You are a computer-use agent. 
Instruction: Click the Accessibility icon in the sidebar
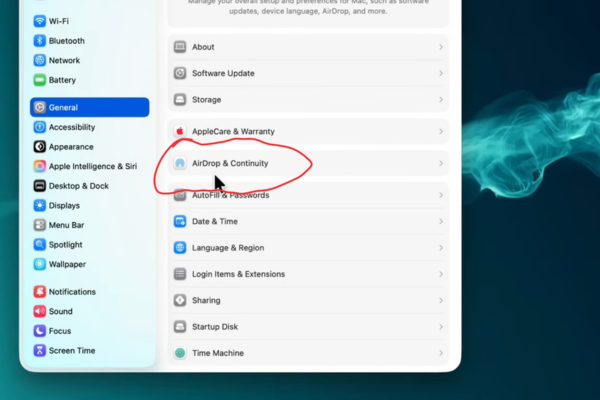39,127
